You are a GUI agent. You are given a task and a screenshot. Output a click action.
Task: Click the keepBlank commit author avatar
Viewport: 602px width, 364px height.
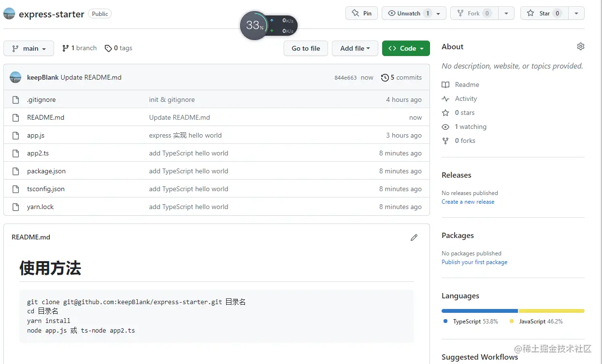[x=15, y=77]
